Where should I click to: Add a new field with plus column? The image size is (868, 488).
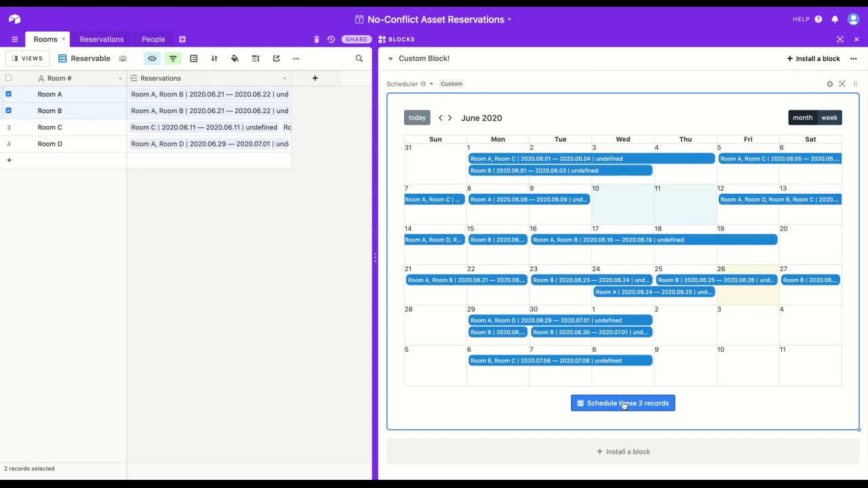[315, 78]
